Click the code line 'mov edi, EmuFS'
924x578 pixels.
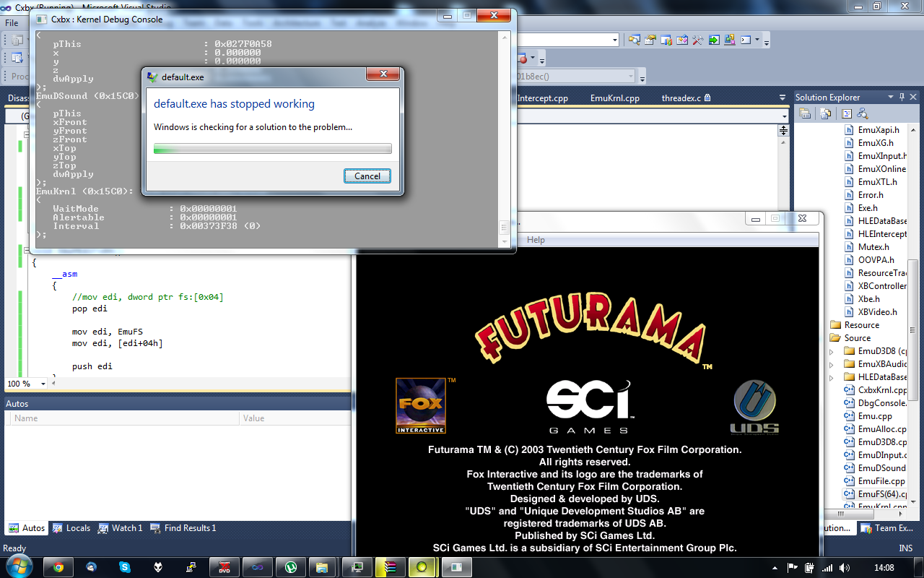(x=107, y=332)
